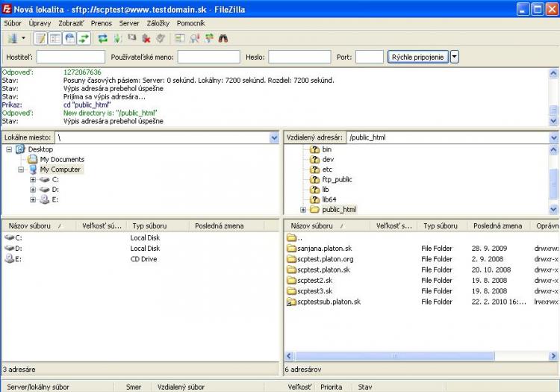This screenshot has height=392, width=560.
Task: Collapse the Desktop tree node
Action: click(x=9, y=149)
